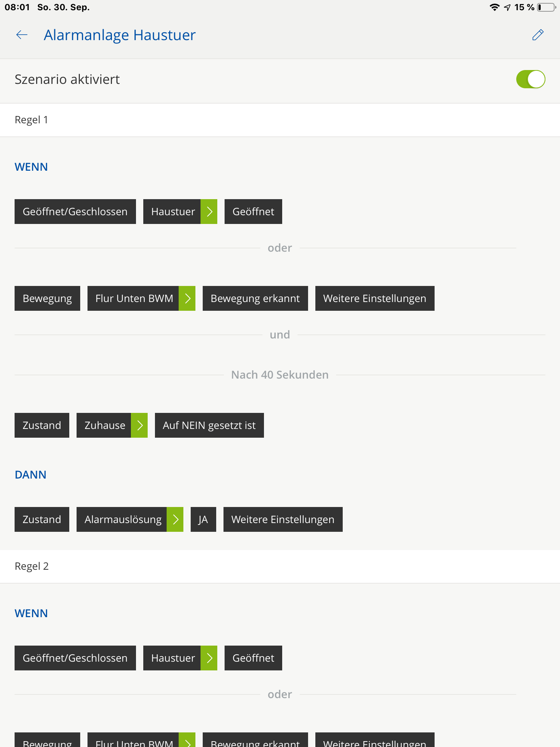Select the Regel 2 header

(32, 566)
